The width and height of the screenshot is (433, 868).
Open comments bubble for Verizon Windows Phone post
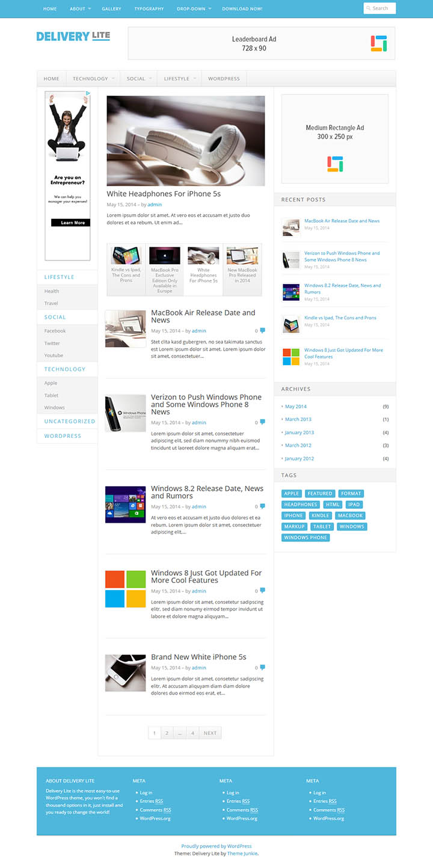tap(262, 422)
